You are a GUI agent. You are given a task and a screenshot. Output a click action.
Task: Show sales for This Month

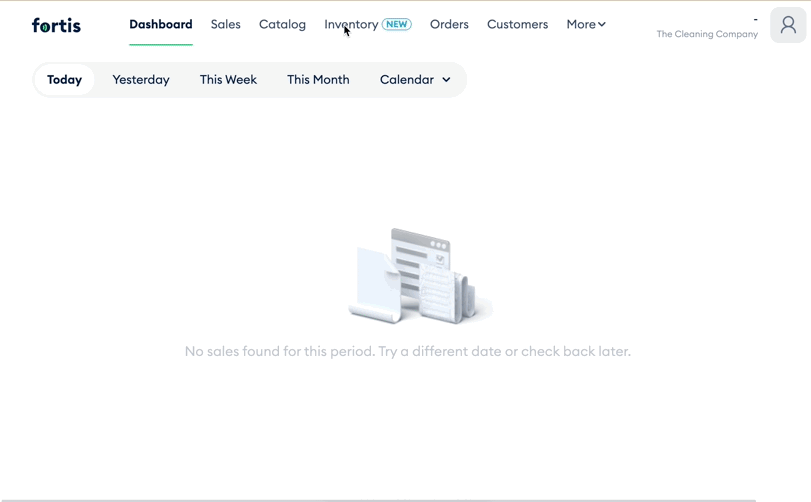(x=318, y=80)
